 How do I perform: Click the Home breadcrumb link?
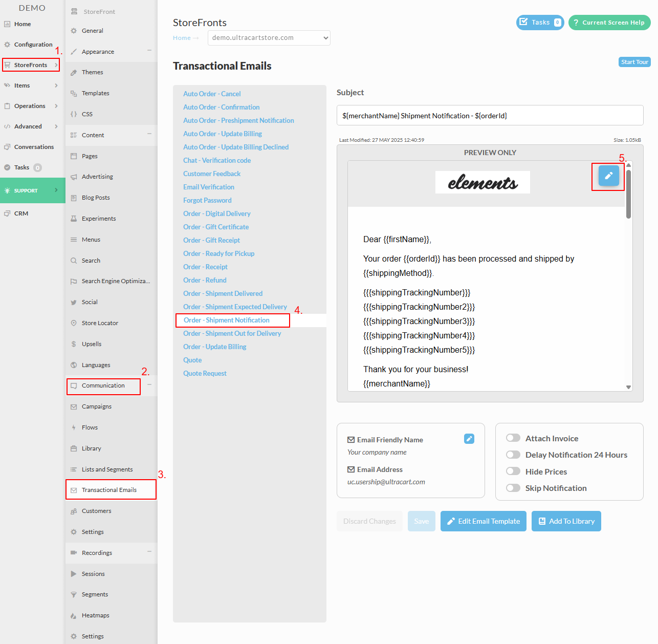pyautogui.click(x=182, y=38)
